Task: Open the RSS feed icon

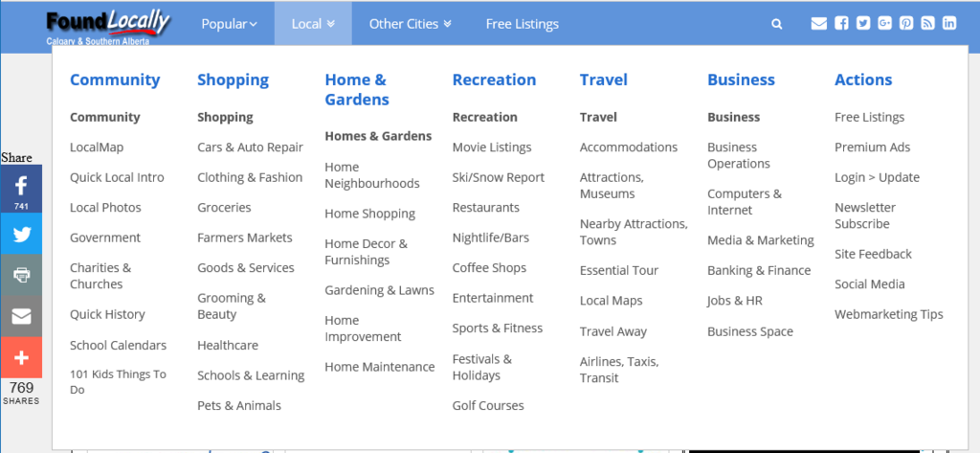Action: click(x=927, y=24)
